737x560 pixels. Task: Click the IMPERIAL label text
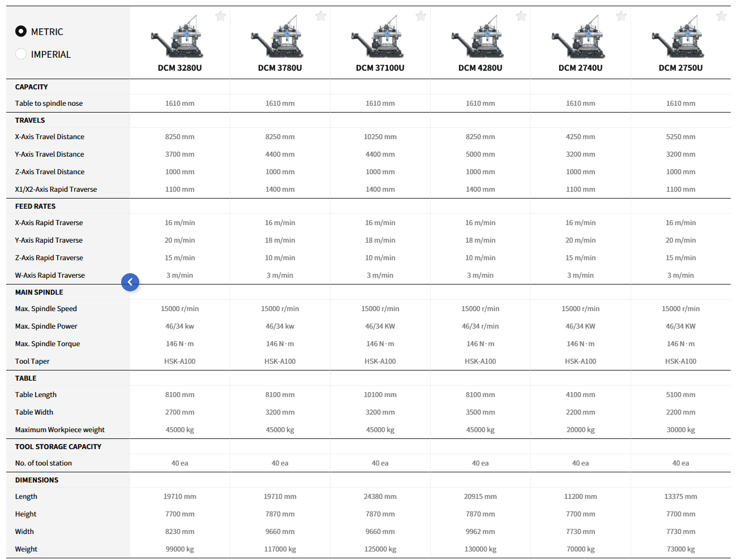pos(51,54)
